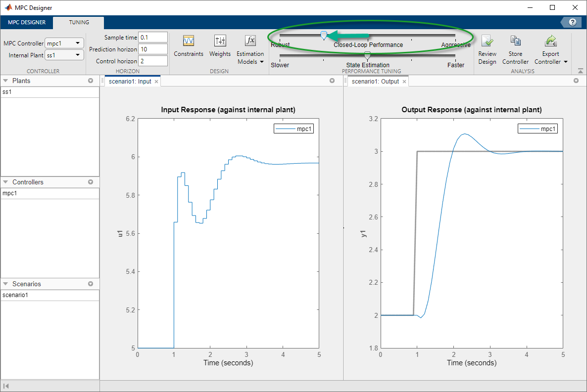Close the scenario1: Output tab
The image size is (587, 392).
click(x=404, y=82)
